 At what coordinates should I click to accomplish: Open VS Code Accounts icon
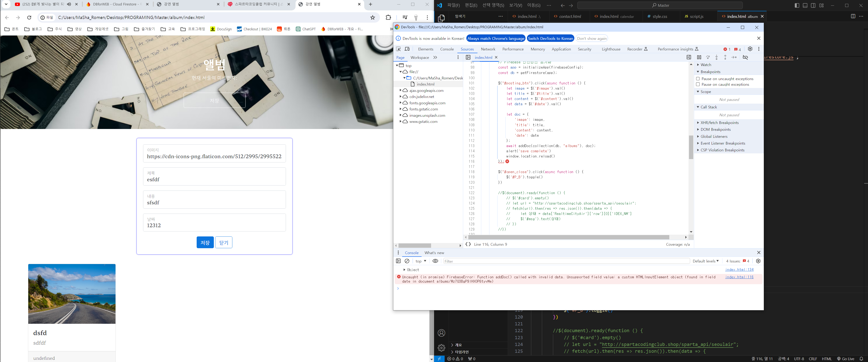(x=441, y=333)
